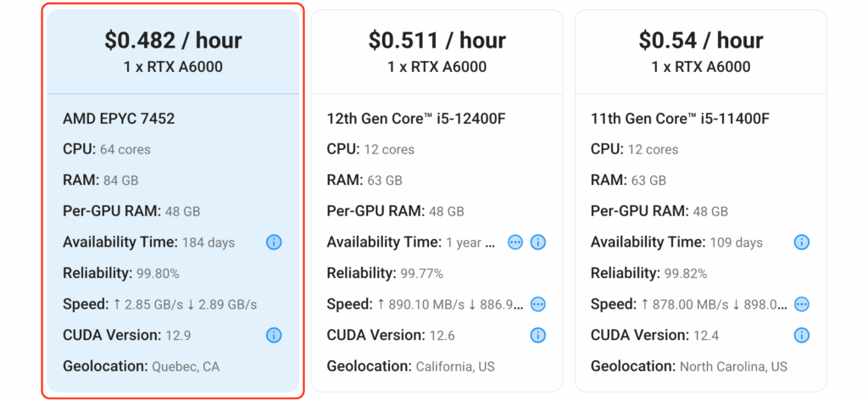Open Availability Time info on i5-12400F card
Screen dimensions: 868x401
pyautogui.click(x=538, y=242)
